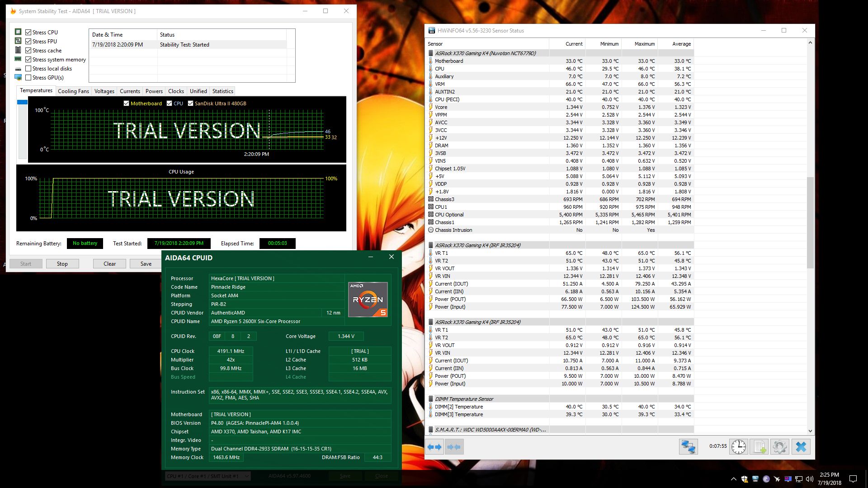
Task: Enable Stress local disks checkbox
Action: tap(28, 68)
